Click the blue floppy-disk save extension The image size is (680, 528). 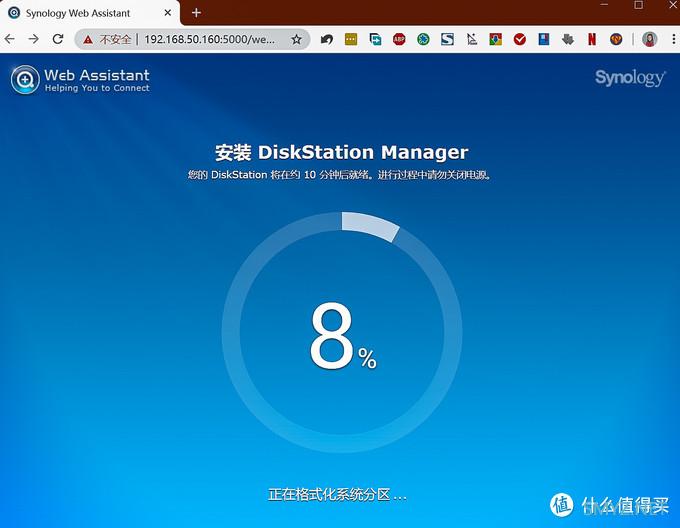tap(544, 39)
